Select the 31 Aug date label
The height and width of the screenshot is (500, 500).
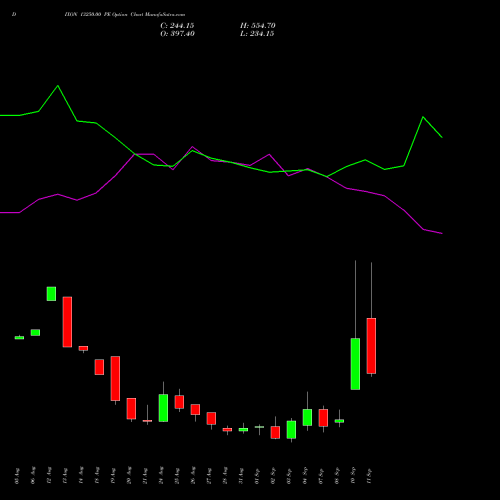coord(241,476)
